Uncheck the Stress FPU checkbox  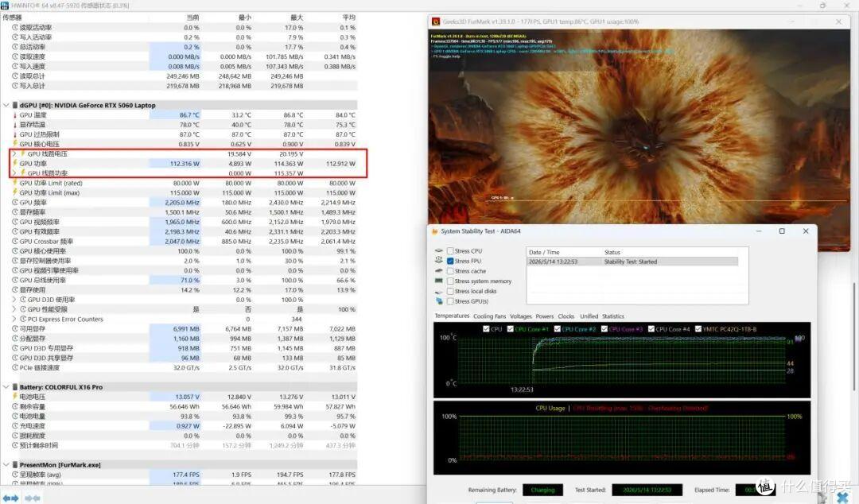point(449,261)
